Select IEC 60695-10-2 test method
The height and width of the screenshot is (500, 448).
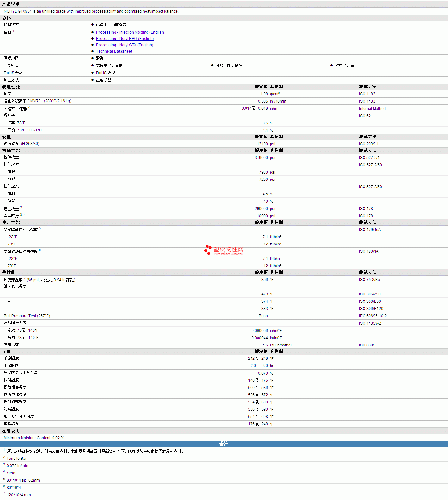pyautogui.click(x=373, y=316)
